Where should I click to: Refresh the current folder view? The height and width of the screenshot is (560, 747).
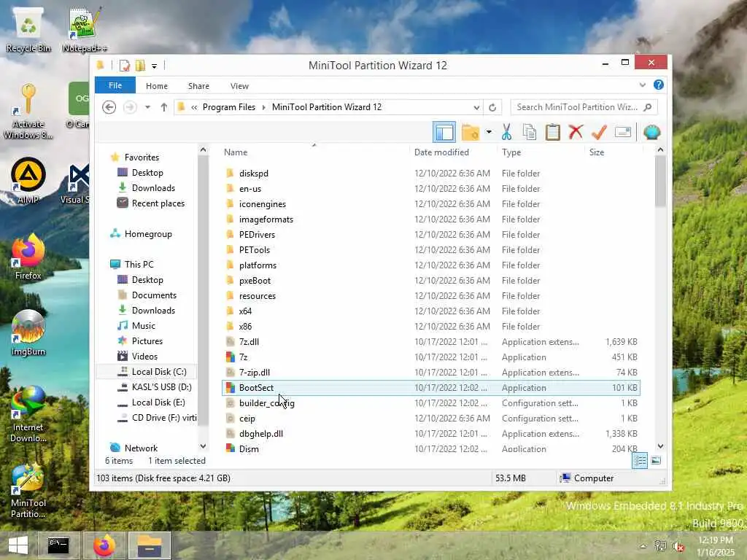pos(492,107)
